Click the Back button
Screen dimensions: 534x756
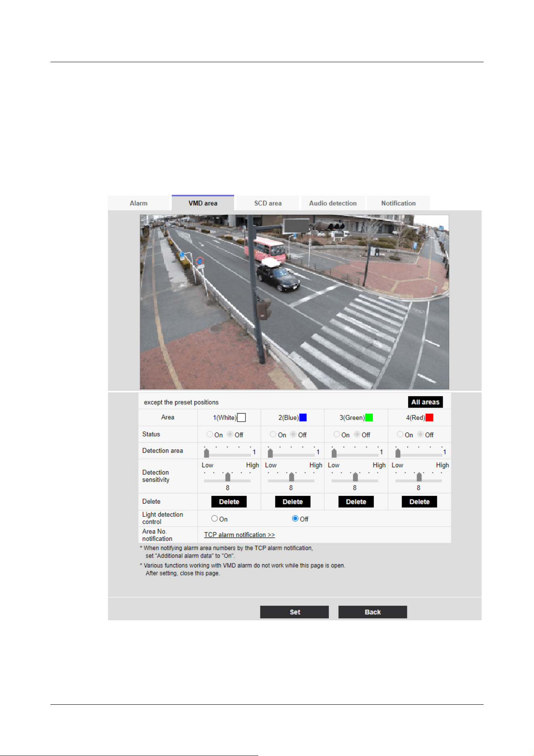(x=373, y=612)
